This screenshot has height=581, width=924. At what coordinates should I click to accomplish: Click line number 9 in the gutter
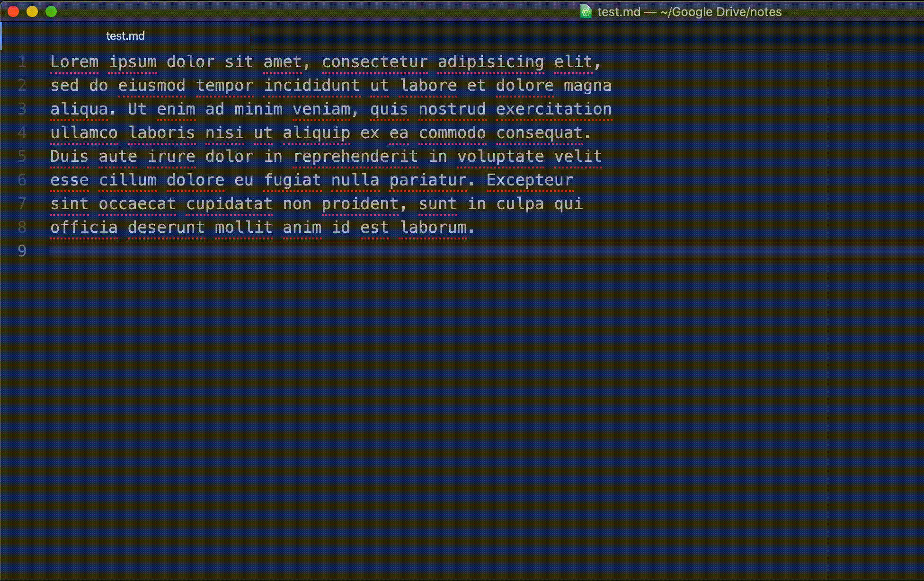[22, 251]
